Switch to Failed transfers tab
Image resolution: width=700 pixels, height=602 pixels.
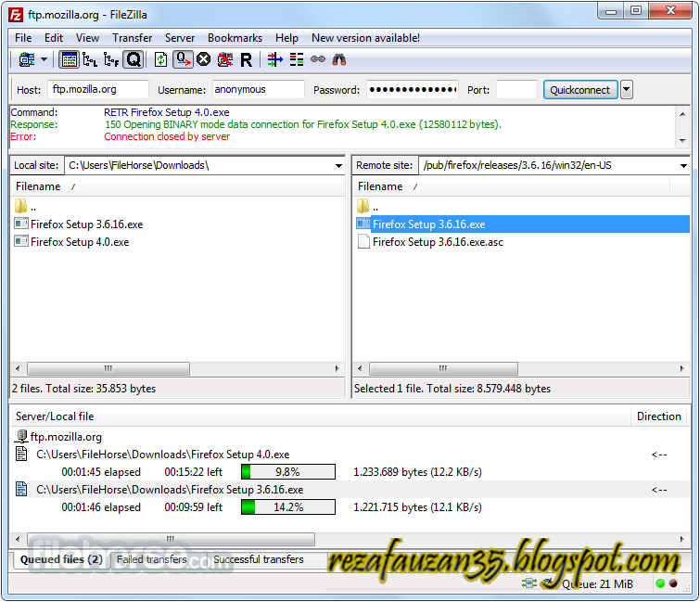[152, 559]
